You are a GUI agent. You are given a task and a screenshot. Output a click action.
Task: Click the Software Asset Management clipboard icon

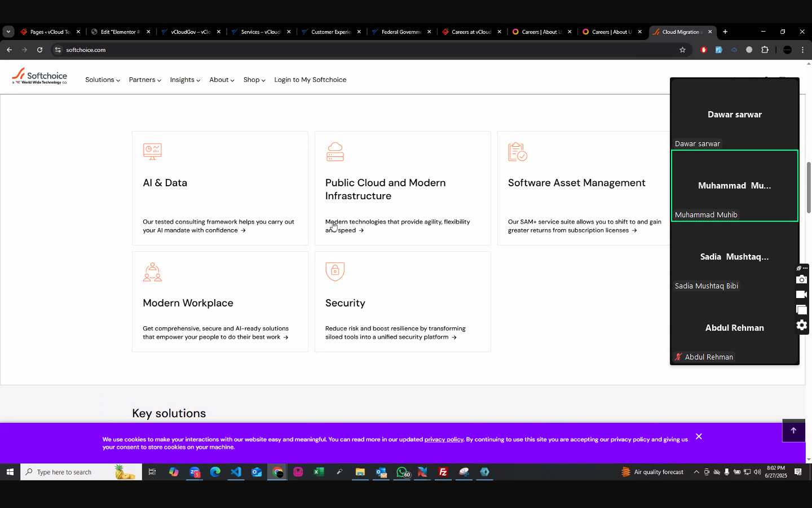click(x=518, y=152)
